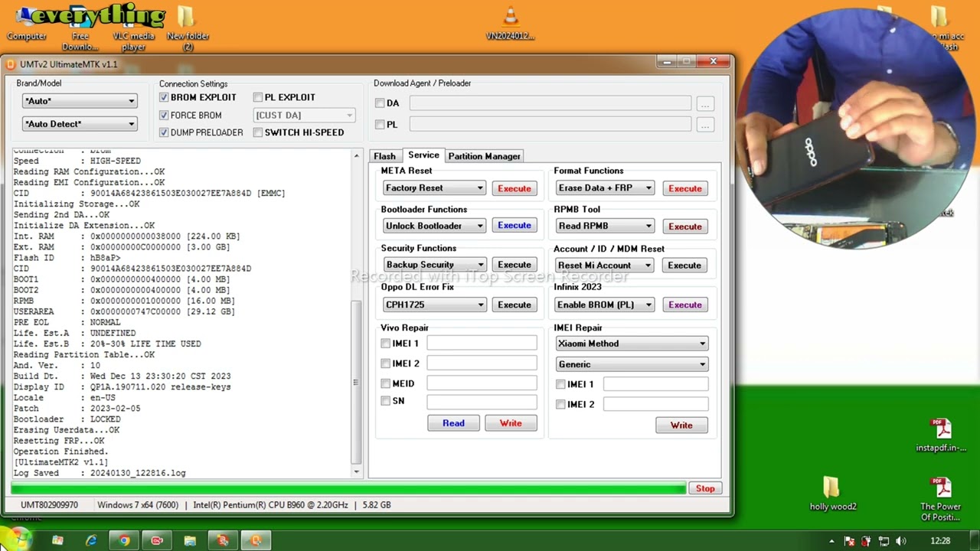Click the Action Center flag tray icon

click(849, 541)
